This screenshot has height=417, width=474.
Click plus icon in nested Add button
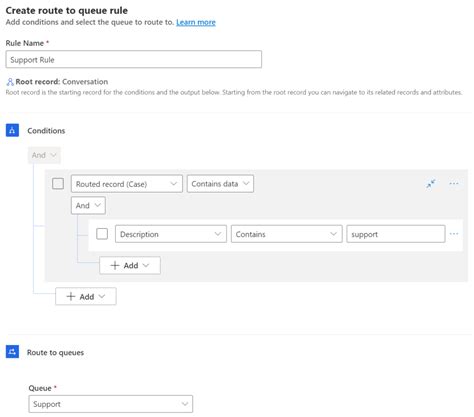pyautogui.click(x=115, y=266)
